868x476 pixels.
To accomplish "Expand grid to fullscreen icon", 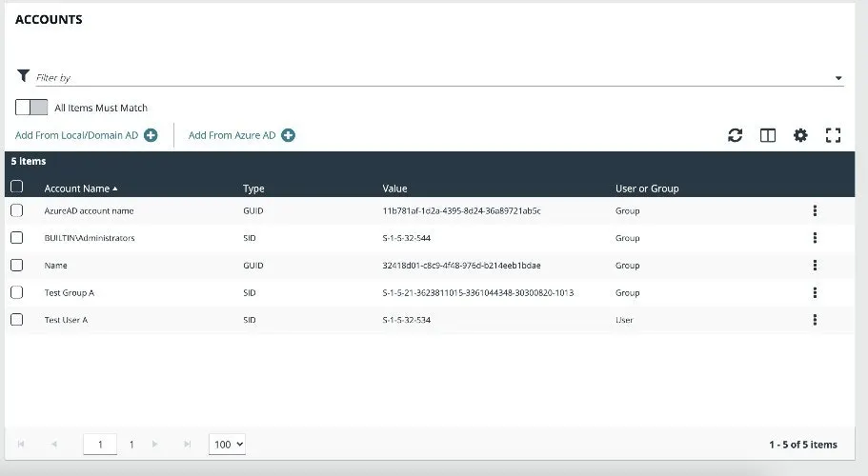I will (833, 135).
